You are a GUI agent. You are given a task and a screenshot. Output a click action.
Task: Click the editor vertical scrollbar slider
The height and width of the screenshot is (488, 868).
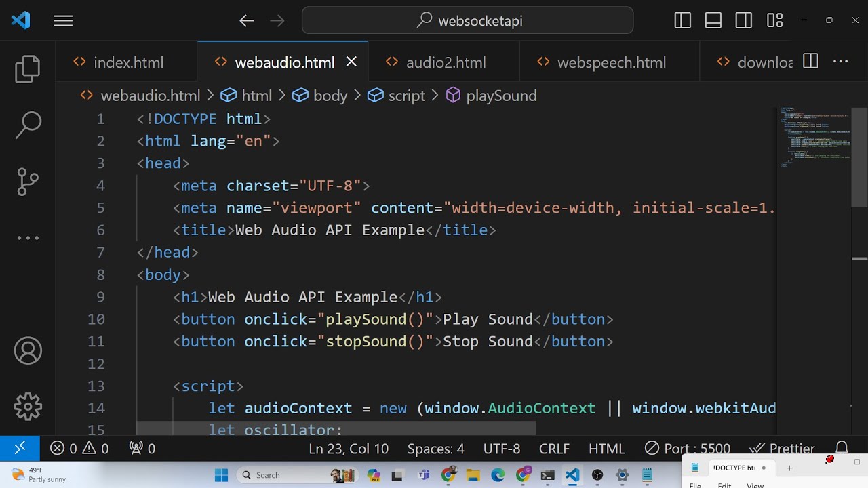pos(859,156)
